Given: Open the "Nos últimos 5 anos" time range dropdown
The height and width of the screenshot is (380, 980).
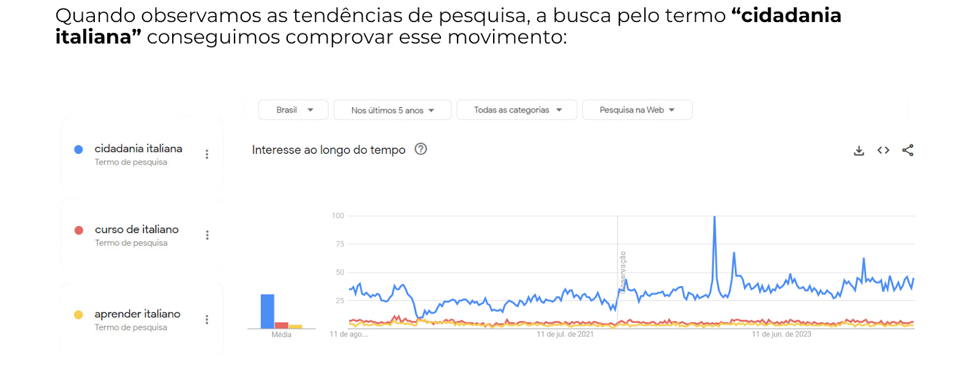Looking at the screenshot, I should (x=392, y=110).
